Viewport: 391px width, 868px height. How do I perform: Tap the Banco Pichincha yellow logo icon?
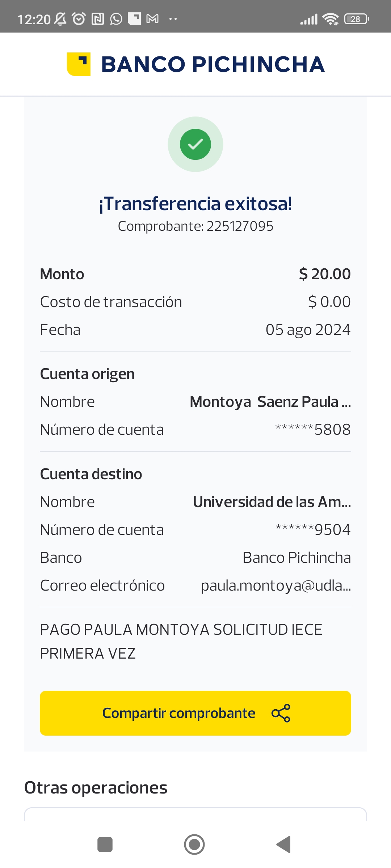tap(79, 64)
